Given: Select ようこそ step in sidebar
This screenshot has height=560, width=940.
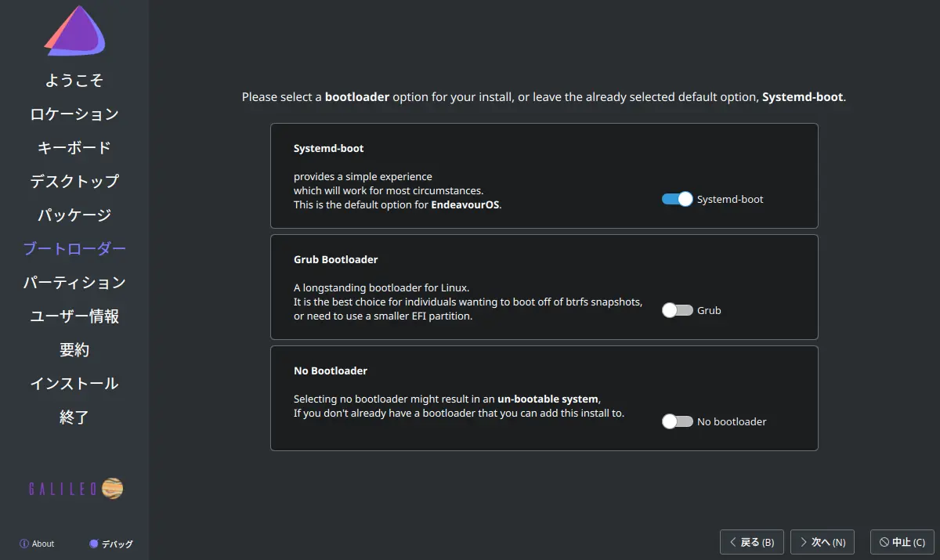Looking at the screenshot, I should [x=74, y=81].
